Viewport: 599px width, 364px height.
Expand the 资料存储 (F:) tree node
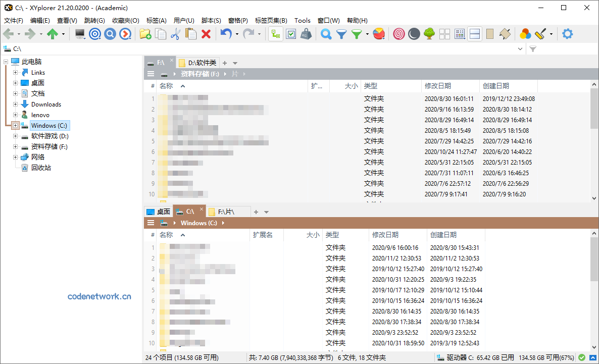pos(16,147)
